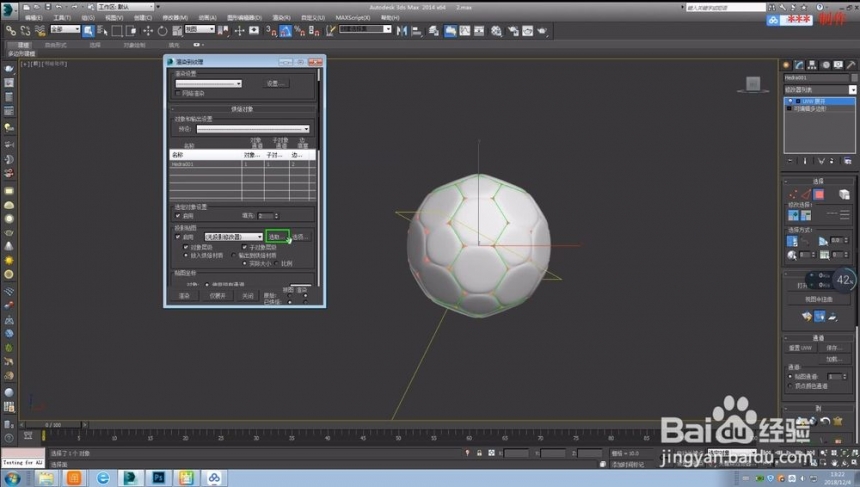Toggle Enabled checkbox under selected object settings
This screenshot has width=860, height=487.
(178, 216)
